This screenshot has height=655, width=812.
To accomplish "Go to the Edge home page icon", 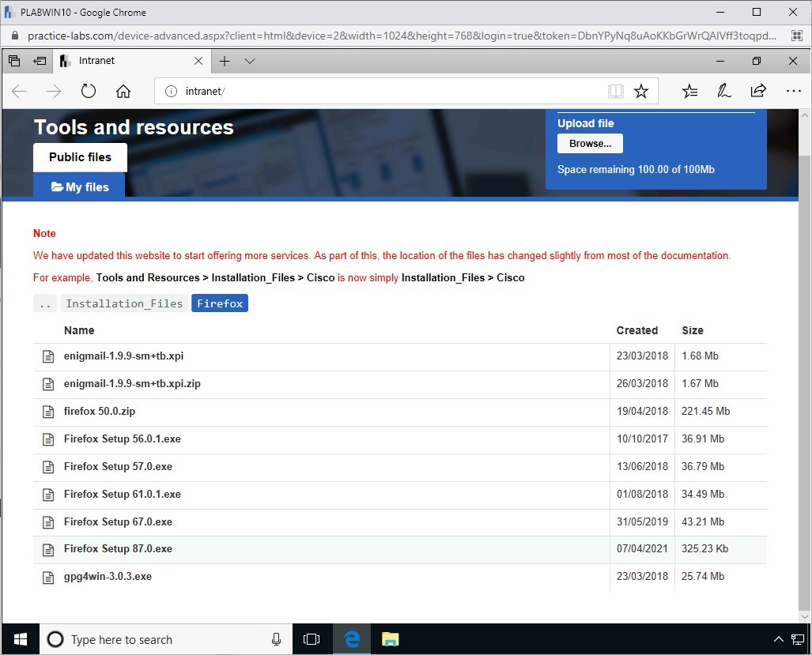I will coord(123,92).
